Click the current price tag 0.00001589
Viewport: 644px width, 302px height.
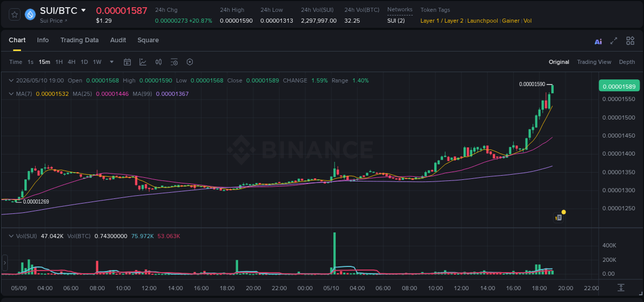[x=619, y=86]
